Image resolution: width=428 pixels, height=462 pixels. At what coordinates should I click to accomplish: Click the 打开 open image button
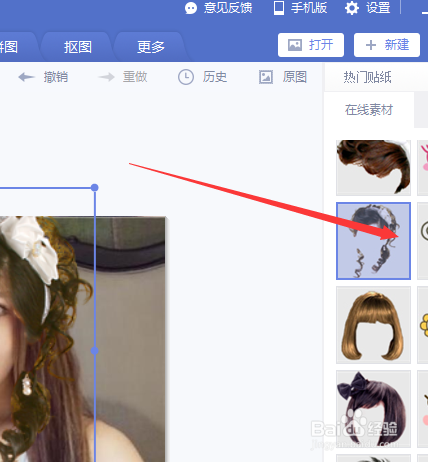tap(311, 45)
